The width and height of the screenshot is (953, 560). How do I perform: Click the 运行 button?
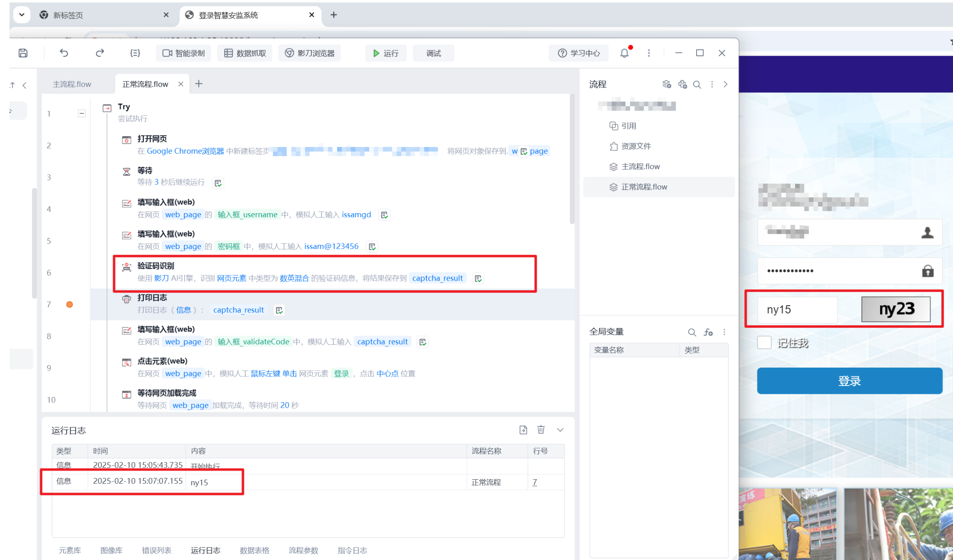point(386,53)
